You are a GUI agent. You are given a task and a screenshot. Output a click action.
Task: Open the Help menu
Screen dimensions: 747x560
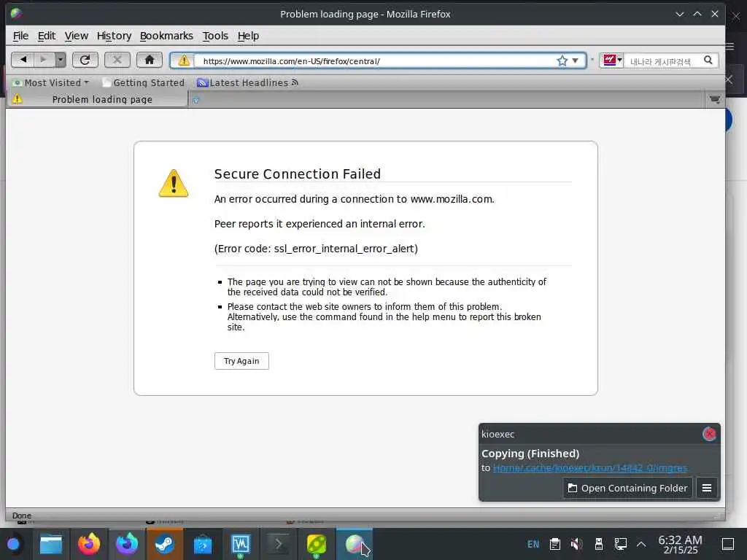coord(248,36)
